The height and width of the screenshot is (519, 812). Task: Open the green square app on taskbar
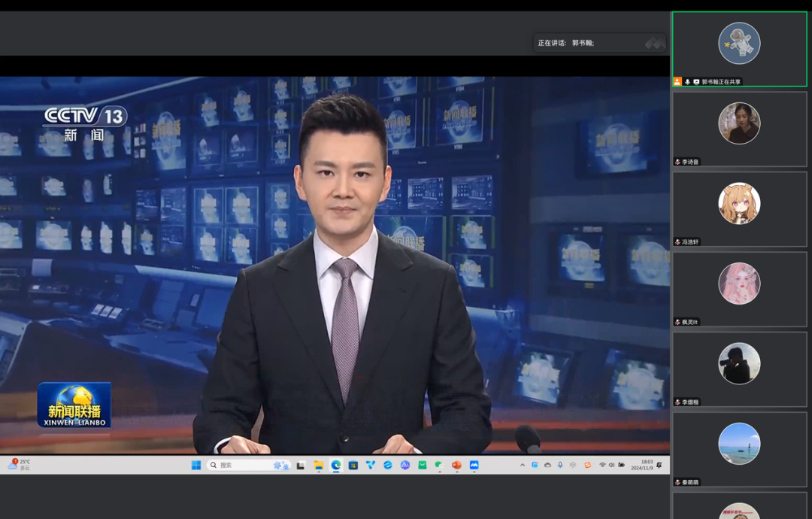point(423,465)
